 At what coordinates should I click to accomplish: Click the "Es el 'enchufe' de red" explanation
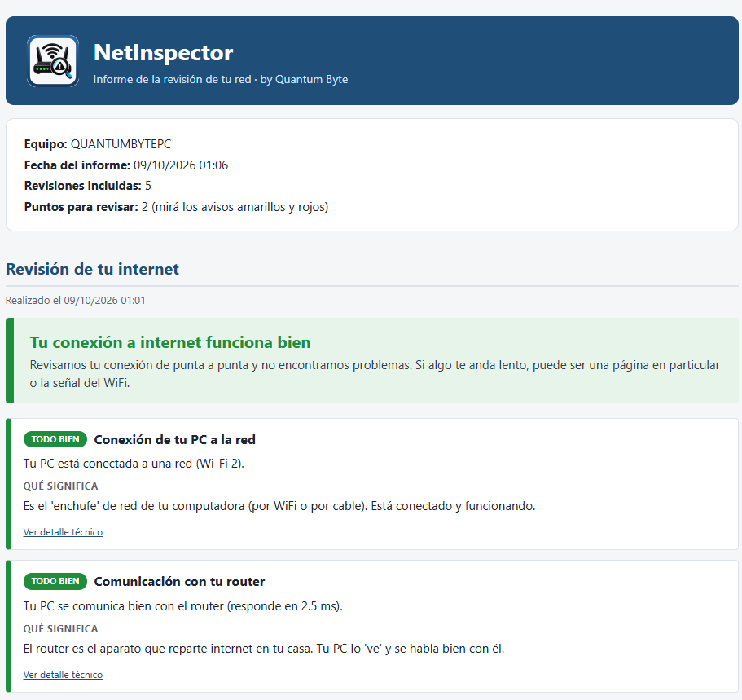tap(279, 506)
